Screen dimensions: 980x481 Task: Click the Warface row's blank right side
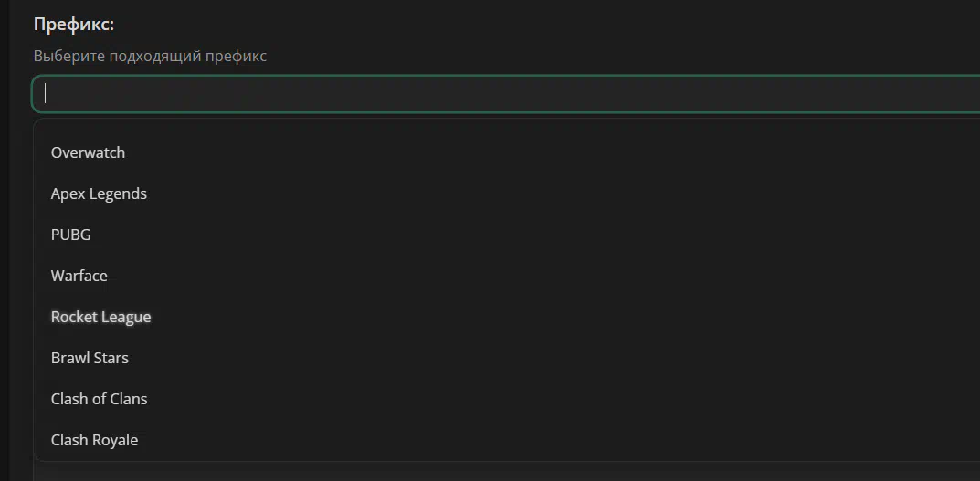[543, 276]
